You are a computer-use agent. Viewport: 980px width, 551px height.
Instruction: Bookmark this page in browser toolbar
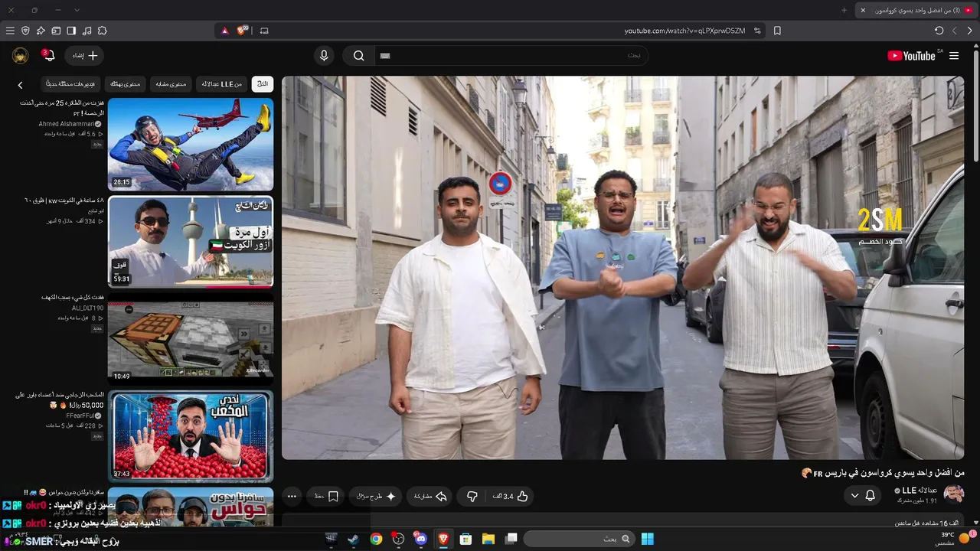pos(777,31)
